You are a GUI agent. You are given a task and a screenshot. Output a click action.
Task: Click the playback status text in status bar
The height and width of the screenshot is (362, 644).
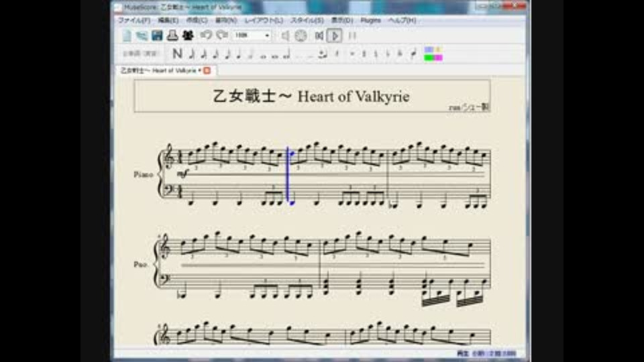click(486, 353)
